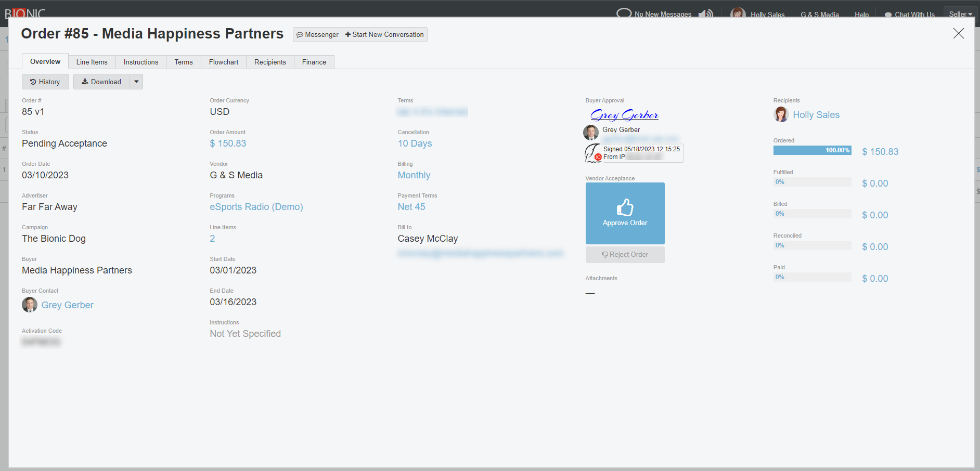This screenshot has width=980, height=471.
Task: Open order History
Action: click(45, 82)
